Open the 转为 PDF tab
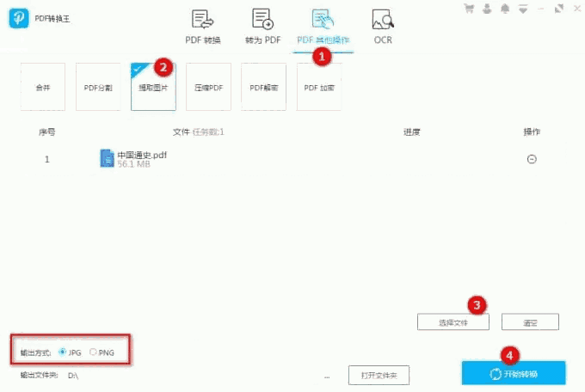The width and height of the screenshot is (585, 392). (262, 27)
